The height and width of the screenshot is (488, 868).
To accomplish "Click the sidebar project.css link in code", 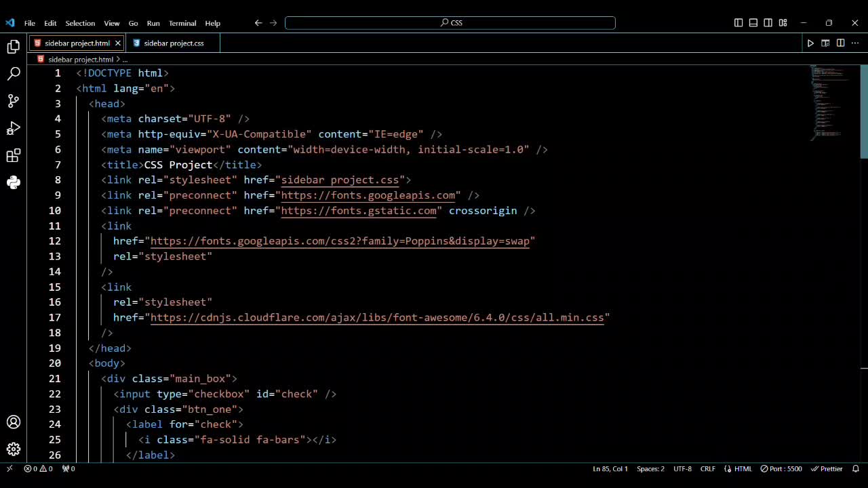I will 340,180.
